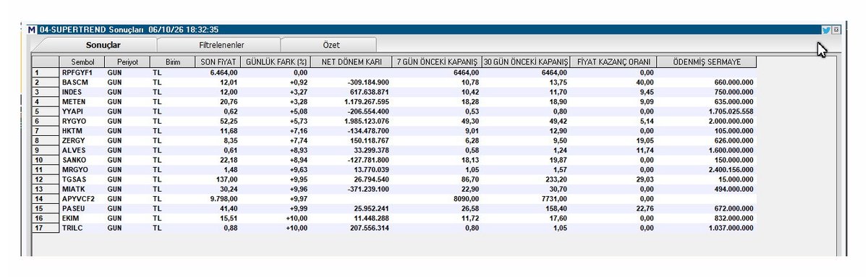The height and width of the screenshot is (277, 868).
Task: Click last price 52,25 for RYGYO
Action: pyautogui.click(x=229, y=121)
